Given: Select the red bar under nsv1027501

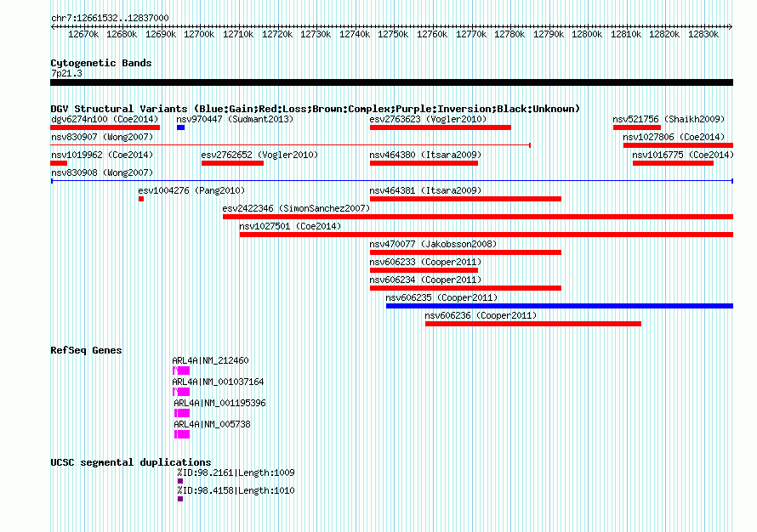Looking at the screenshot, I should 487,235.
